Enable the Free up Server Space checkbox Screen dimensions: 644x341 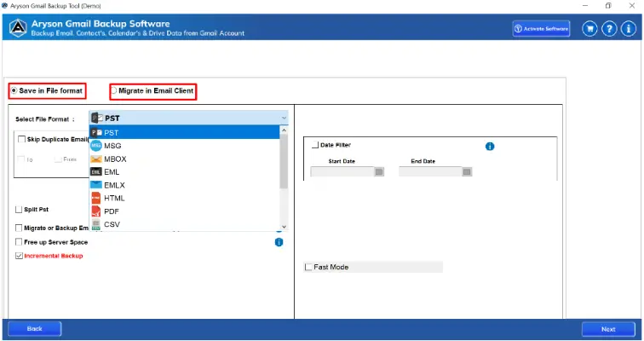(19, 242)
